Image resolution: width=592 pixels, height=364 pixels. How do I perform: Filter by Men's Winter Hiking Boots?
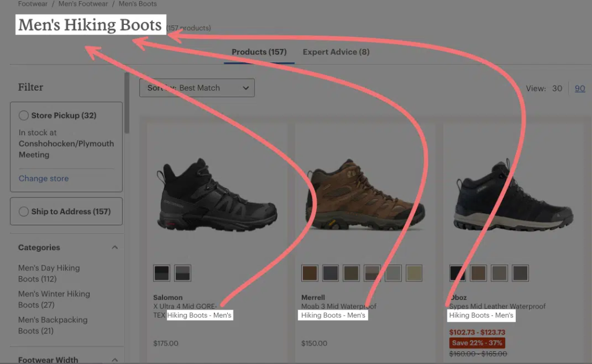[x=53, y=299]
